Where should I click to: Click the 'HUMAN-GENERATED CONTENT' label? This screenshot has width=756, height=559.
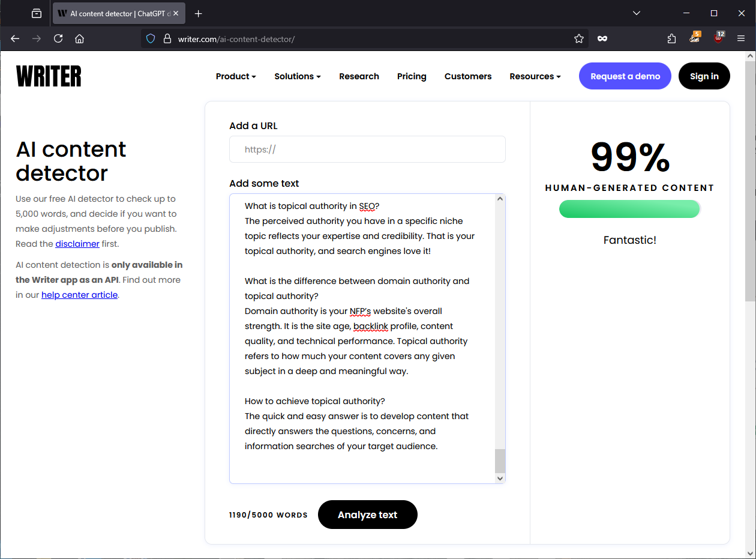630,188
